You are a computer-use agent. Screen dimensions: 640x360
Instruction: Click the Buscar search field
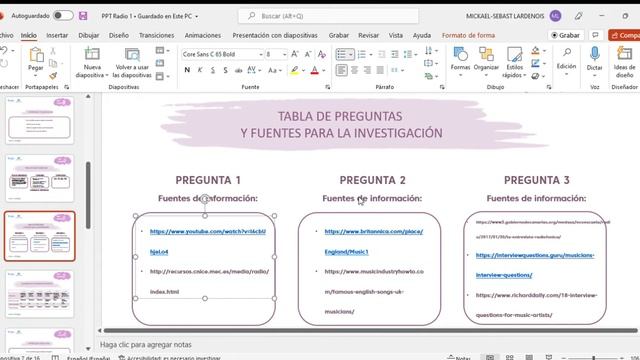[329, 16]
